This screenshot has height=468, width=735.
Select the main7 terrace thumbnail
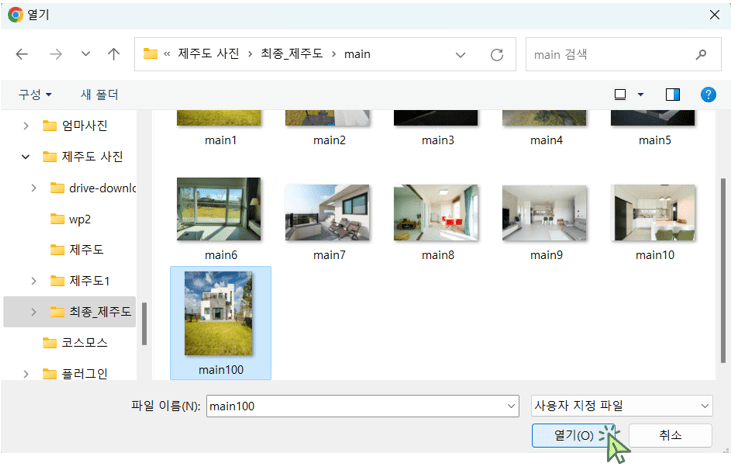tap(327, 212)
